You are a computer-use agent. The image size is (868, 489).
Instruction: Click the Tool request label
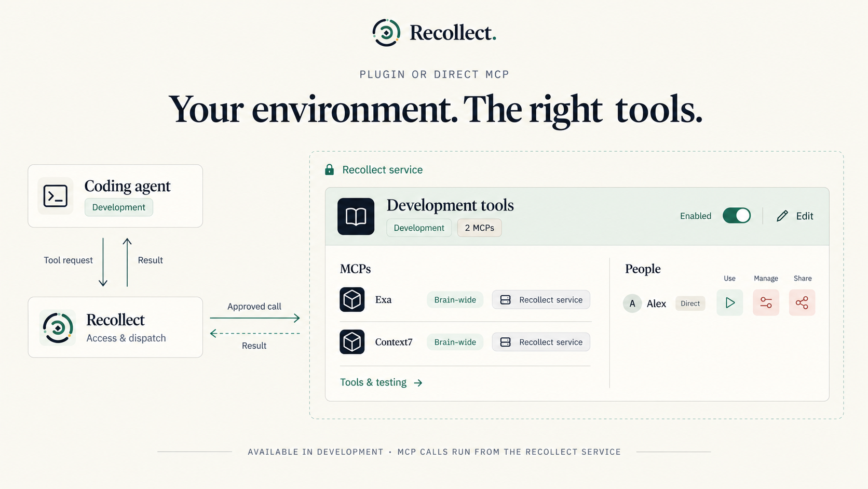click(x=68, y=260)
